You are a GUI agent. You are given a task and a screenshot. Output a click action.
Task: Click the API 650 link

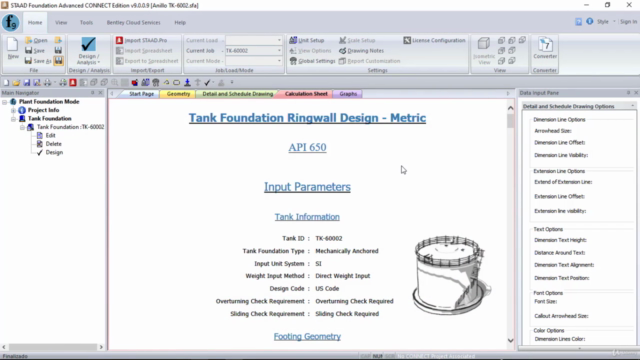click(x=307, y=147)
